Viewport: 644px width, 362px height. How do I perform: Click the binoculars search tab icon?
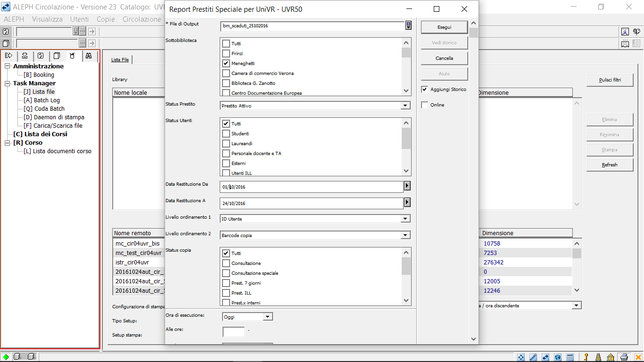point(88,56)
